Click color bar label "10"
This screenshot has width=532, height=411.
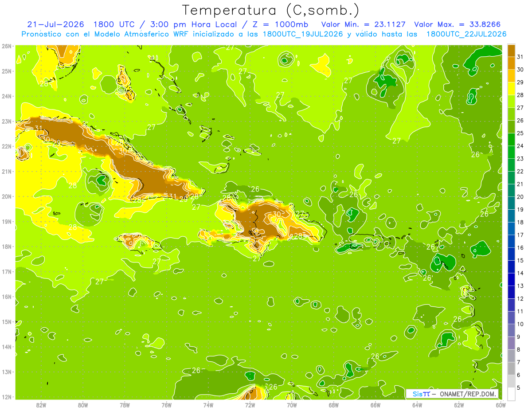[x=520, y=324]
